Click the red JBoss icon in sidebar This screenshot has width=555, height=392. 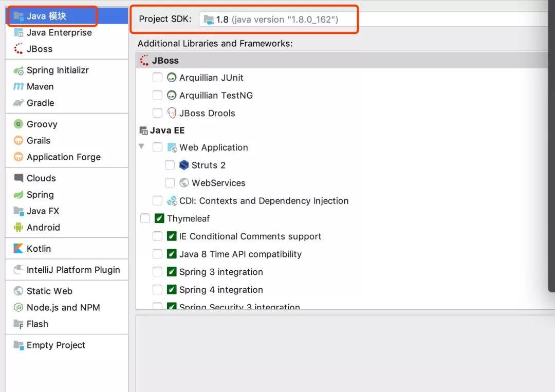(18, 49)
